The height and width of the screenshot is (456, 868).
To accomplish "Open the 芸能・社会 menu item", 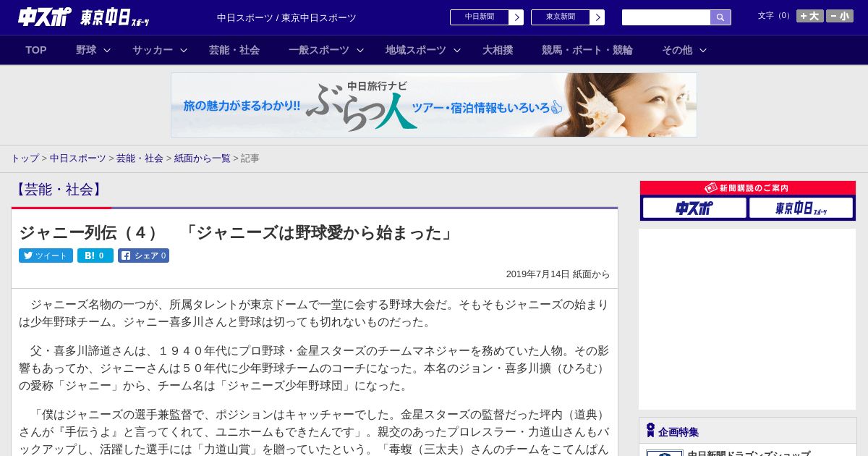I will (x=234, y=50).
